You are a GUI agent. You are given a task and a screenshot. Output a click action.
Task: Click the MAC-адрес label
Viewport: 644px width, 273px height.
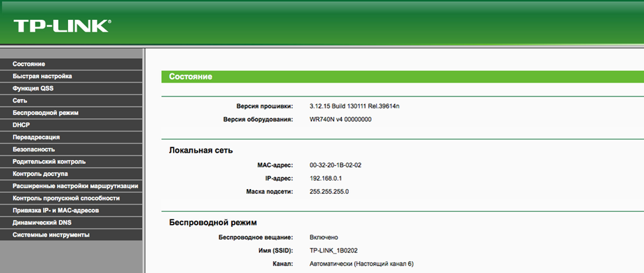click(275, 165)
